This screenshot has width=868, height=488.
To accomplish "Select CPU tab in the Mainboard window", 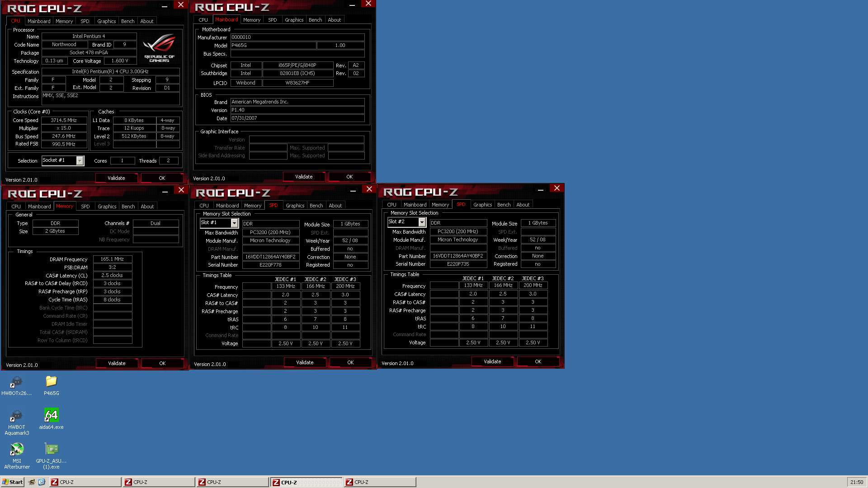I will (x=203, y=20).
